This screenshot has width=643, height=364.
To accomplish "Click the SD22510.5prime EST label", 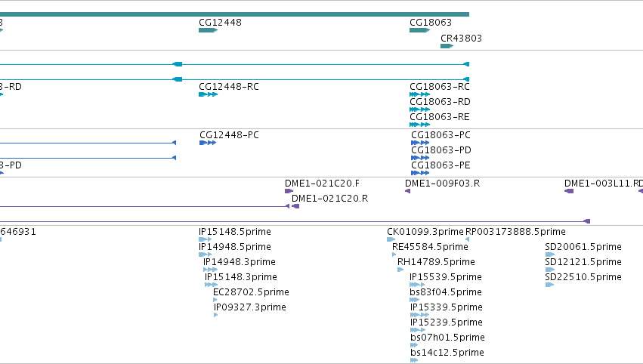I will click(583, 277).
